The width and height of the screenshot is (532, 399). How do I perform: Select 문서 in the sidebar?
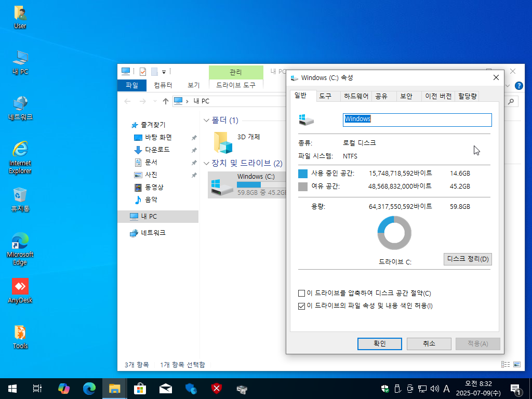(151, 163)
